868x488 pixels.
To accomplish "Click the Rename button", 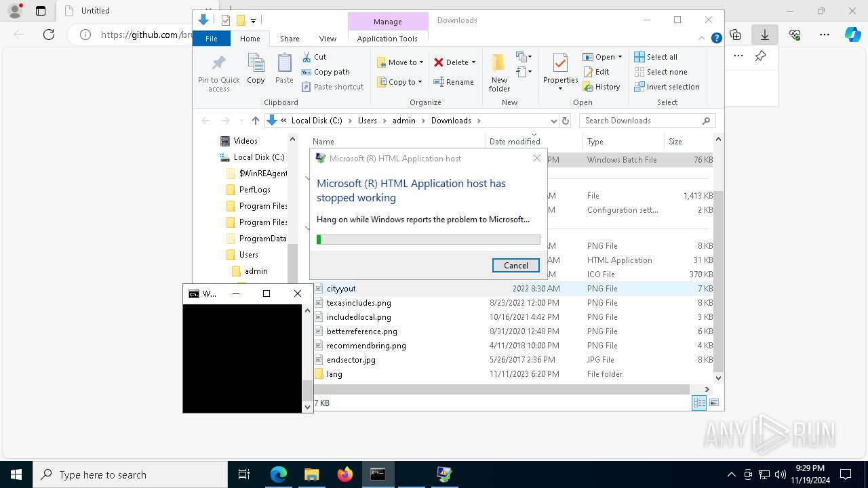I will point(454,82).
